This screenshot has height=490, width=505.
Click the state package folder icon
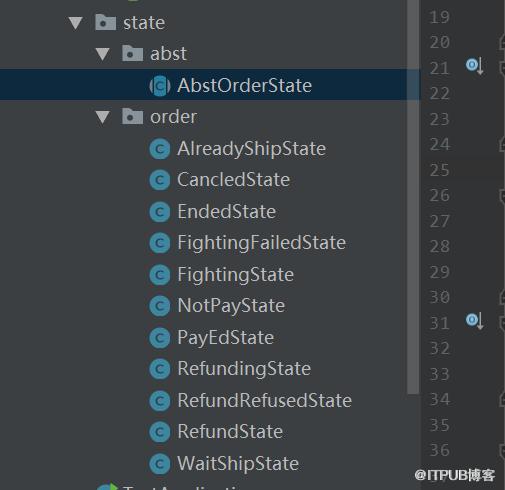click(105, 22)
